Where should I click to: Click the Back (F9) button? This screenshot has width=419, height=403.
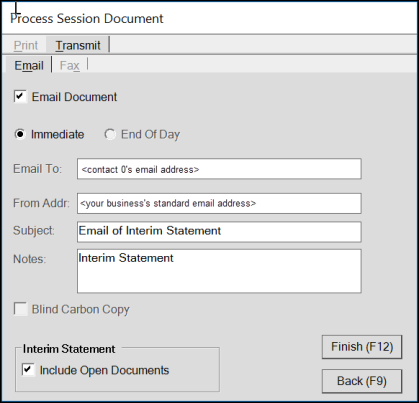point(362,381)
